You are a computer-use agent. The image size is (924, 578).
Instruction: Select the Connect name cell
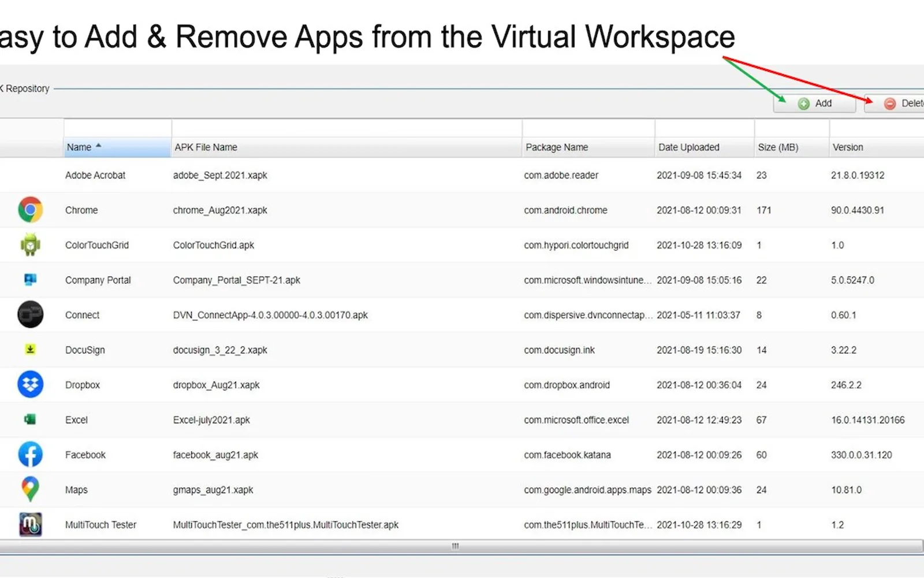[82, 315]
